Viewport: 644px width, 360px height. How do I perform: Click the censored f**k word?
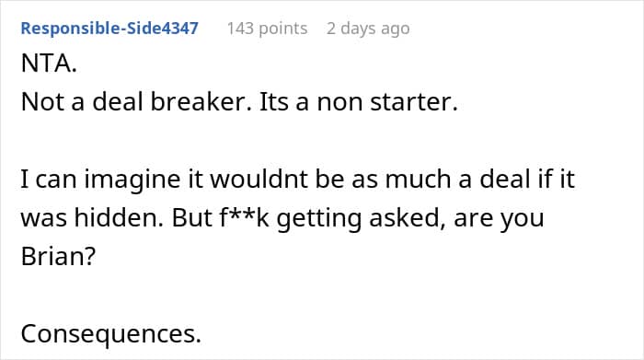(244, 217)
